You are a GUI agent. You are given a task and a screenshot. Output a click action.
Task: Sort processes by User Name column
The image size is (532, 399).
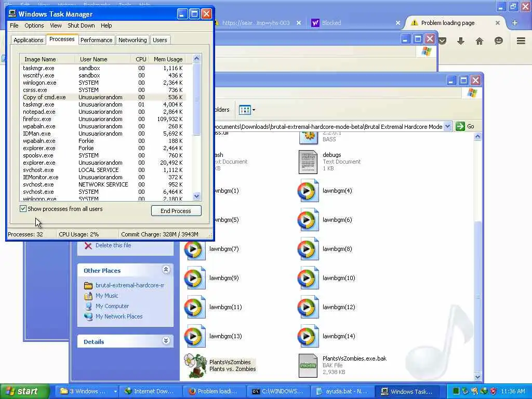(x=103, y=59)
